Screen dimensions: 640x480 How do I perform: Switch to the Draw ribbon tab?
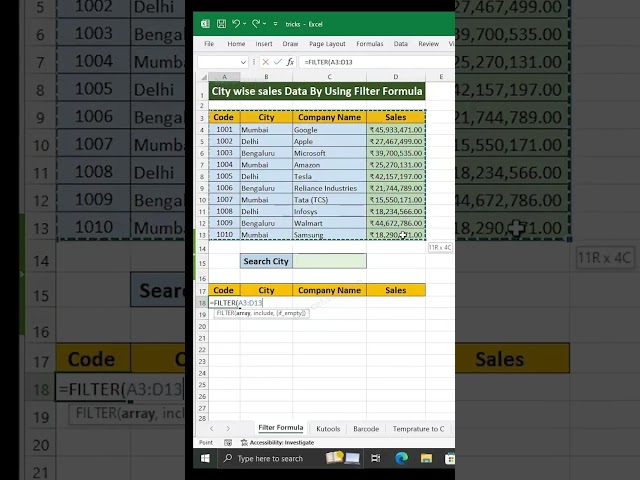290,44
